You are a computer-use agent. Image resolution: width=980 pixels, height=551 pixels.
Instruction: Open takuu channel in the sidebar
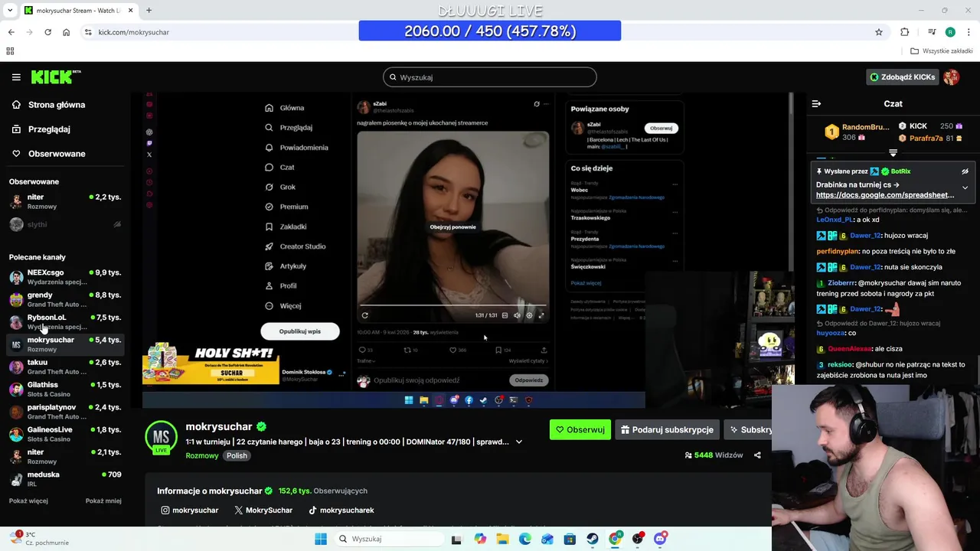[x=65, y=367]
